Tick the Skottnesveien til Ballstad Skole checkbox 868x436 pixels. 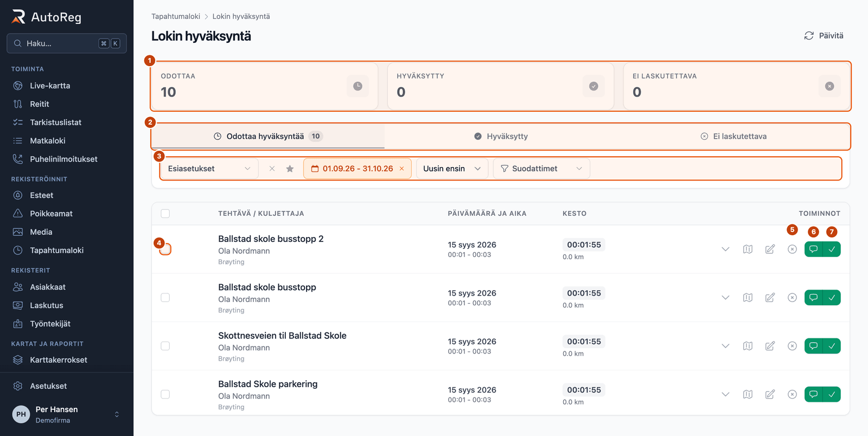pos(165,346)
